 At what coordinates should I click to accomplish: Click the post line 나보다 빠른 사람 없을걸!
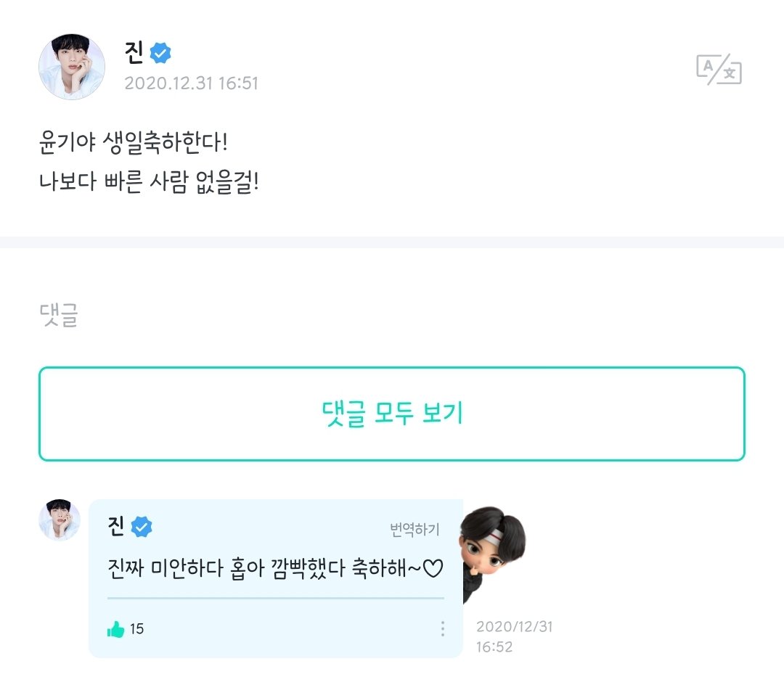tap(149, 182)
